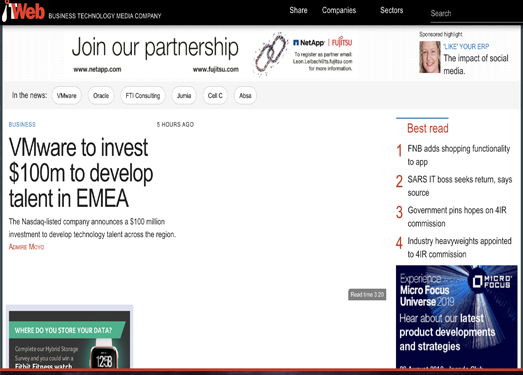Screen dimensions: 523x375
Task: Open FNB adds shopping functionality article
Action: pos(459,155)
